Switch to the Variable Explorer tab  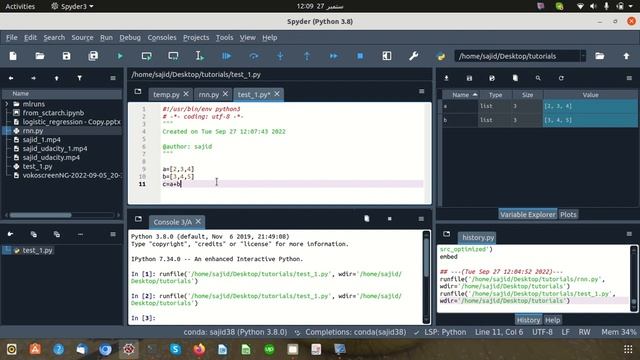coord(528,214)
